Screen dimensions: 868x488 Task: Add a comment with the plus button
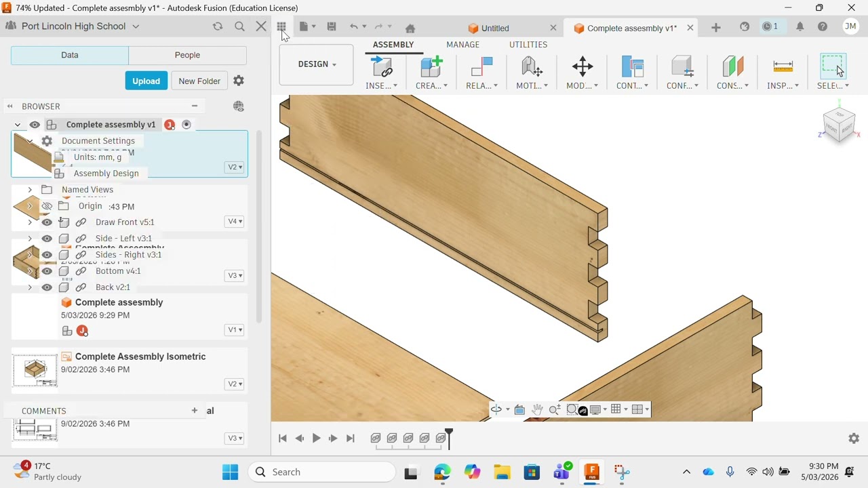[x=195, y=410]
